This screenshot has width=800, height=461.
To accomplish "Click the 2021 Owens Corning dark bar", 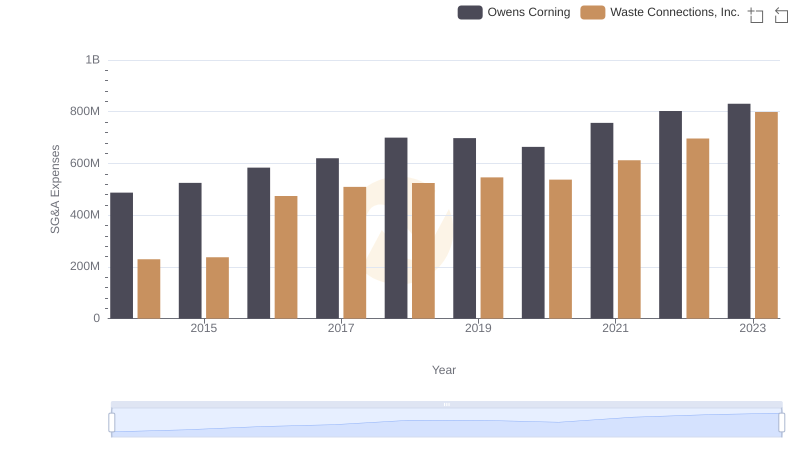I will 602,220.
